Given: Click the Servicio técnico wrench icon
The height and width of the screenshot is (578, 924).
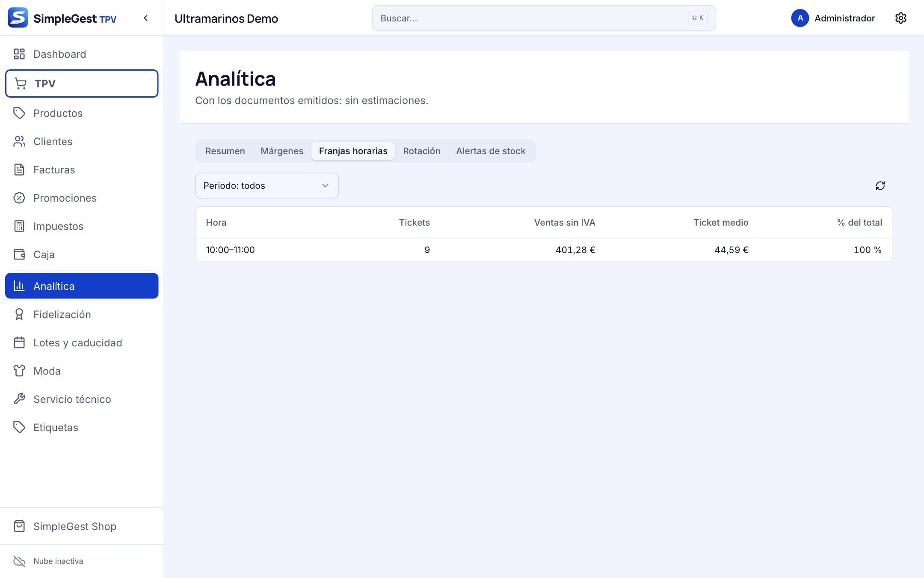Looking at the screenshot, I should [19, 399].
